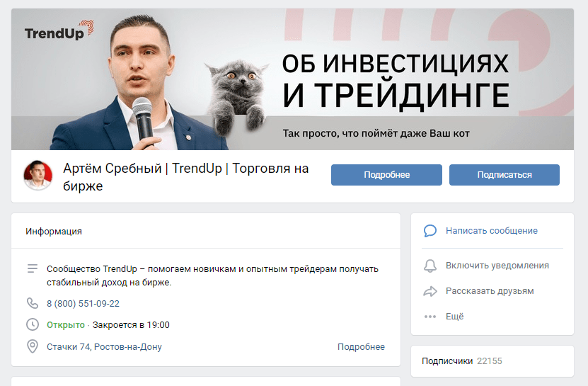This screenshot has height=386, width=588.
Task: Click the Написать сообщение link
Action: pyautogui.click(x=491, y=231)
